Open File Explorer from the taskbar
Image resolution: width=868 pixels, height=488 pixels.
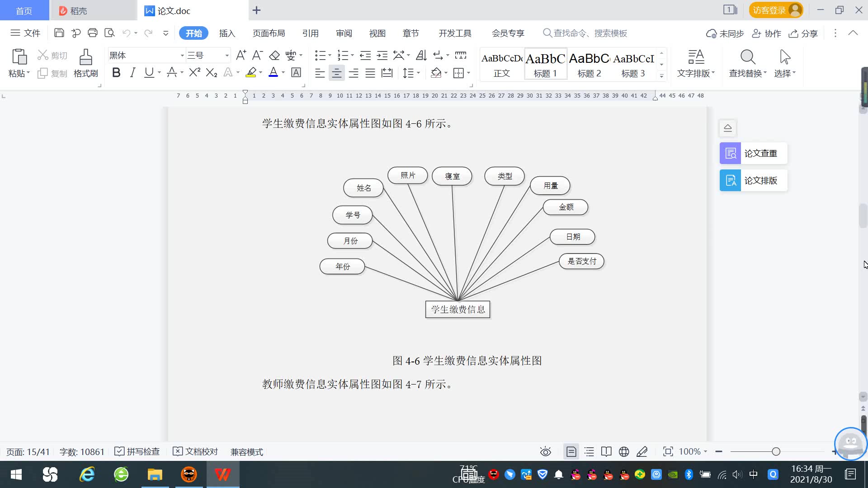pyautogui.click(x=155, y=475)
